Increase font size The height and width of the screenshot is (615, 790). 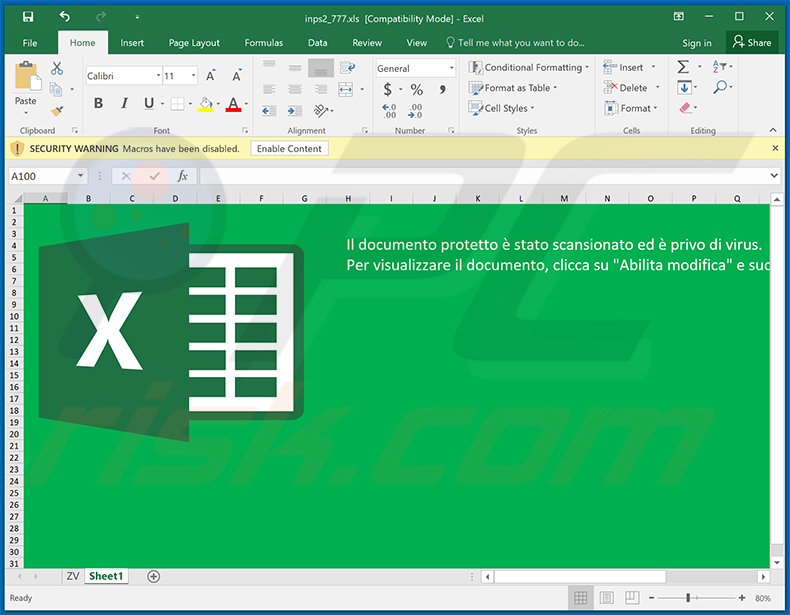(211, 76)
